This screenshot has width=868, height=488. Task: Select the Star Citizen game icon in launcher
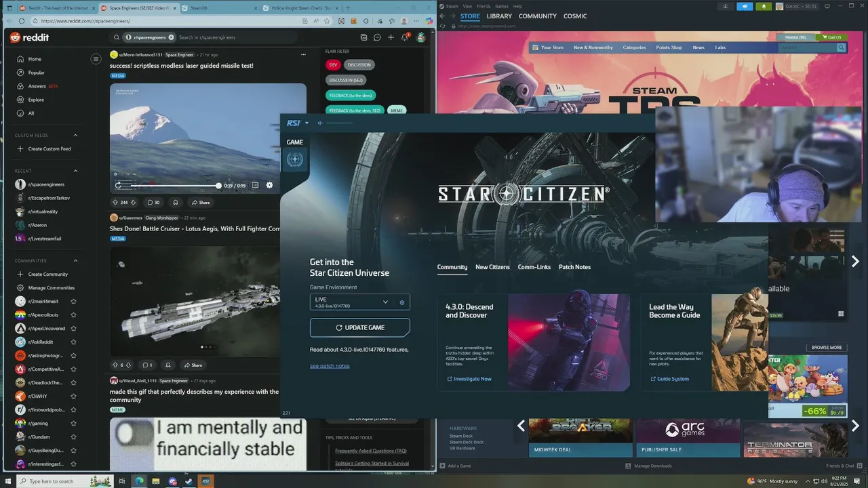295,159
